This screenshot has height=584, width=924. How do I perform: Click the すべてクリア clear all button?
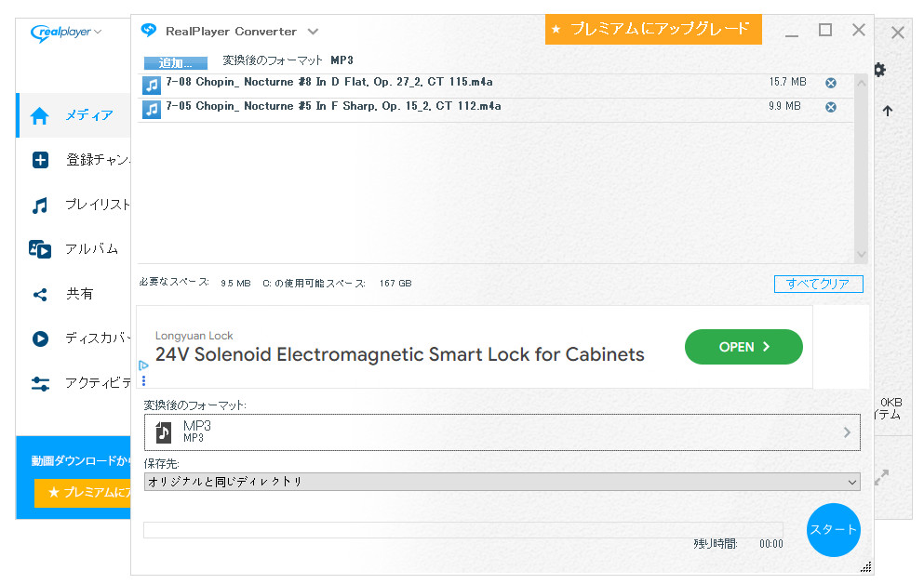click(x=818, y=284)
